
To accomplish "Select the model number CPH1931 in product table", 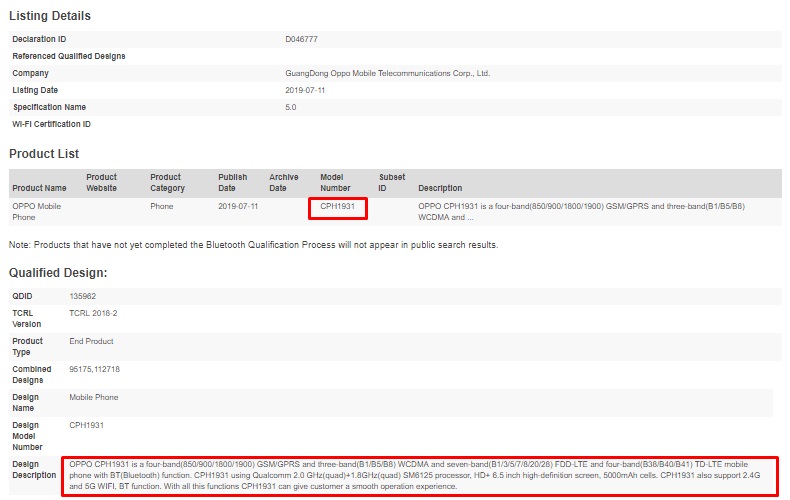I will click(x=338, y=206).
